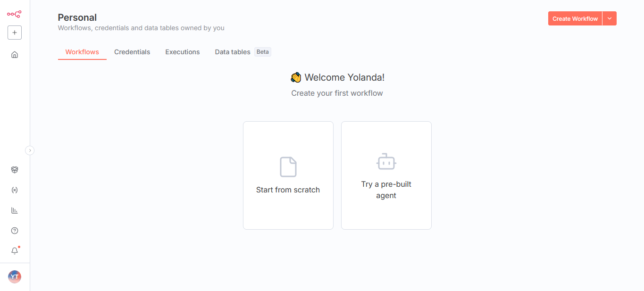
Task: Select the Start from scratch card
Action: click(288, 175)
